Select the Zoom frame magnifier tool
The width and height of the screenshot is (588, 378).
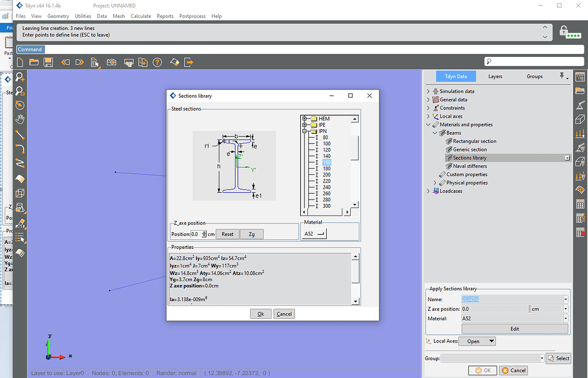tap(20, 91)
